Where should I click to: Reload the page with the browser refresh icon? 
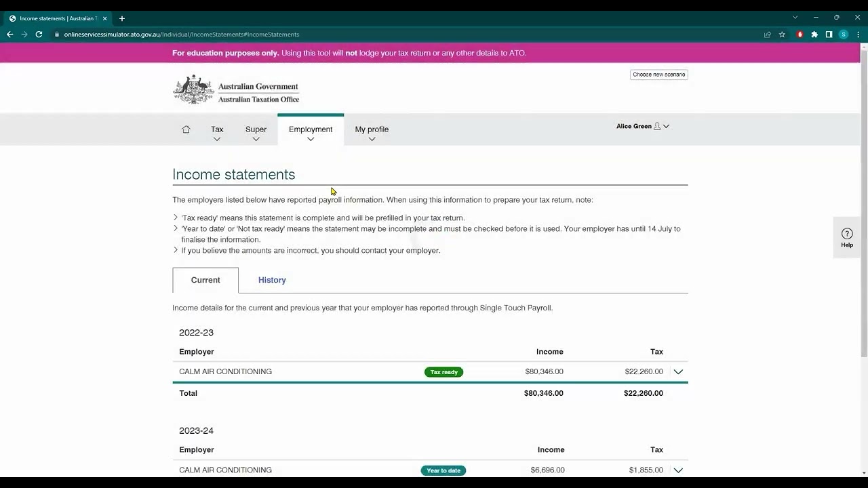pos(39,35)
